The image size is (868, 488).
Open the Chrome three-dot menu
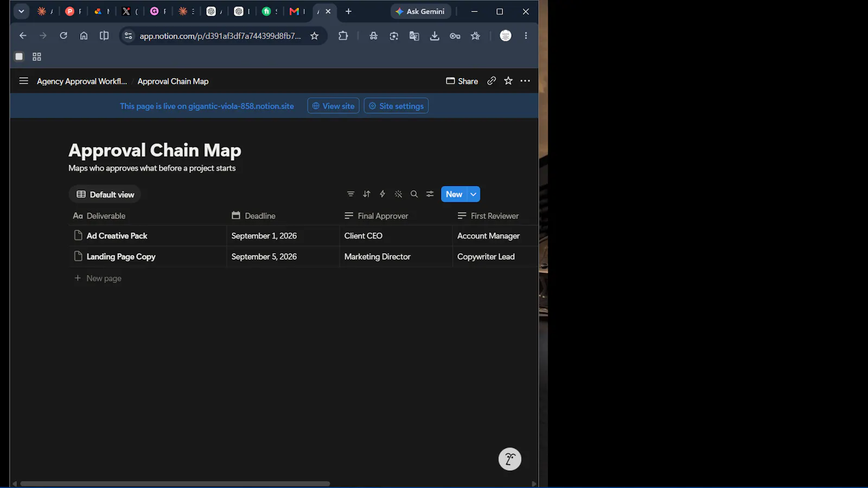(526, 36)
